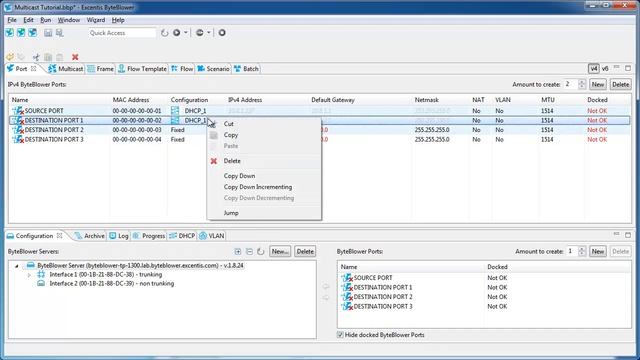The image size is (640, 360).
Task: Click the Save As icon in toolbar
Action: click(x=60, y=33)
